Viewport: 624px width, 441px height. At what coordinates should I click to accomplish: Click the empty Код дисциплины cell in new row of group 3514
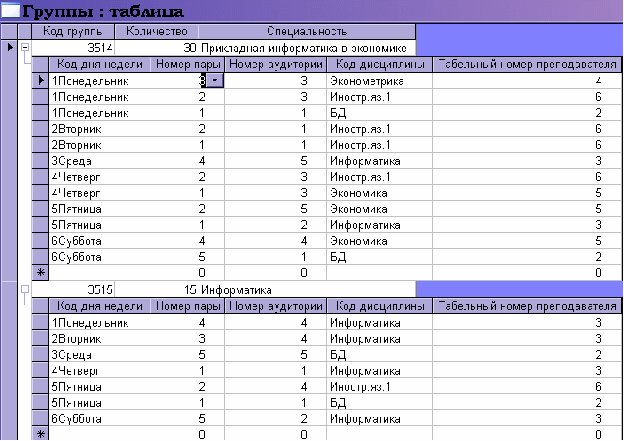pyautogui.click(x=380, y=273)
